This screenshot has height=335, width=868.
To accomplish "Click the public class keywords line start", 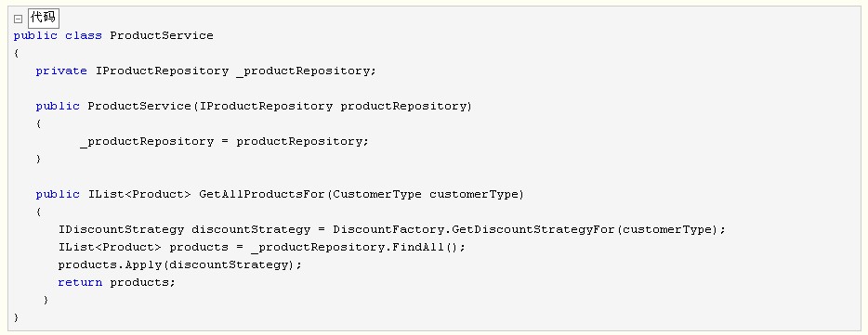I will 59,36.
